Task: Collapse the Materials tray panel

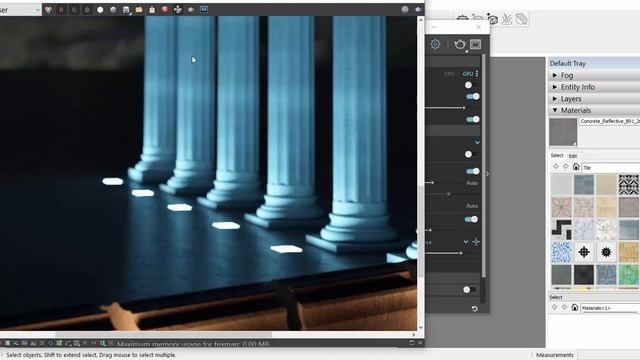Action: pyautogui.click(x=555, y=110)
